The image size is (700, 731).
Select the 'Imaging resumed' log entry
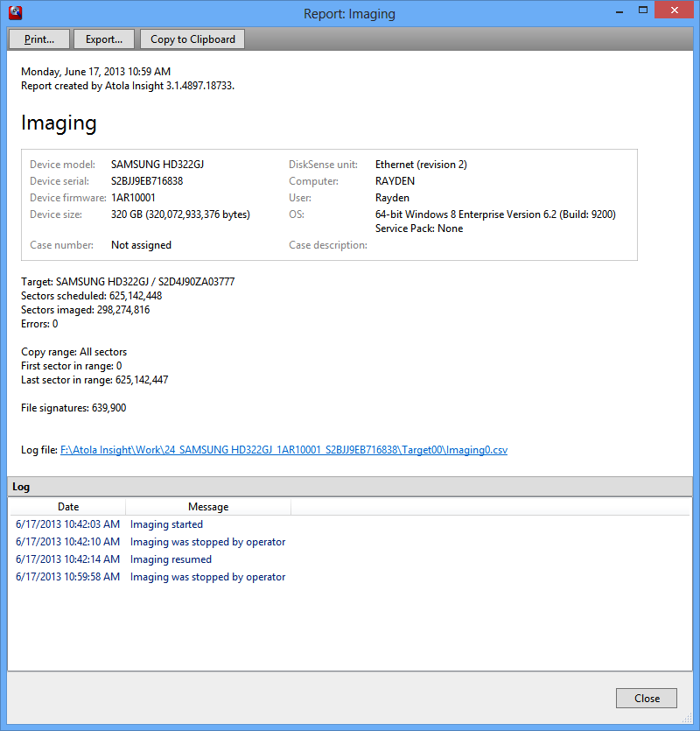pos(349,559)
